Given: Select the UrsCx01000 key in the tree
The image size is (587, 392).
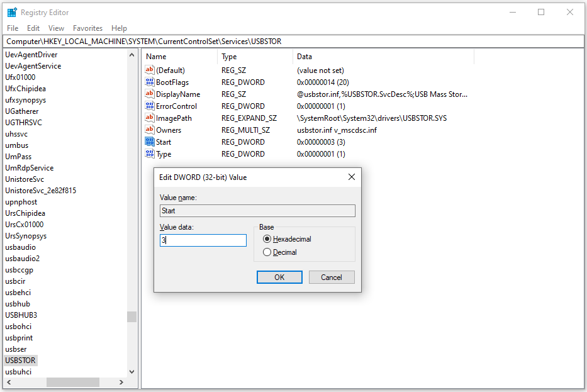Looking at the screenshot, I should point(25,224).
